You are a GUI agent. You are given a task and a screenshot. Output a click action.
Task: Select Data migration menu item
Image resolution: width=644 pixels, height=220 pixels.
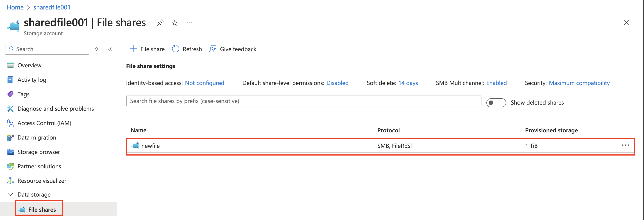point(37,137)
